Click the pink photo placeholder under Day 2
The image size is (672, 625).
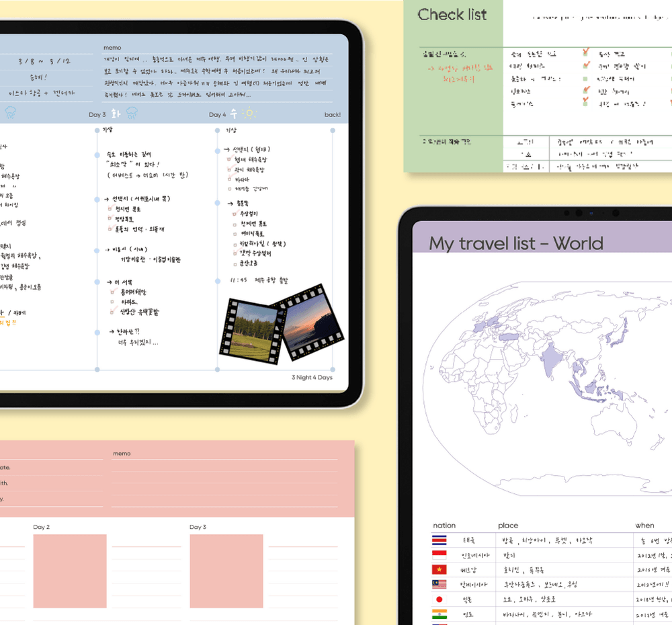coord(70,571)
